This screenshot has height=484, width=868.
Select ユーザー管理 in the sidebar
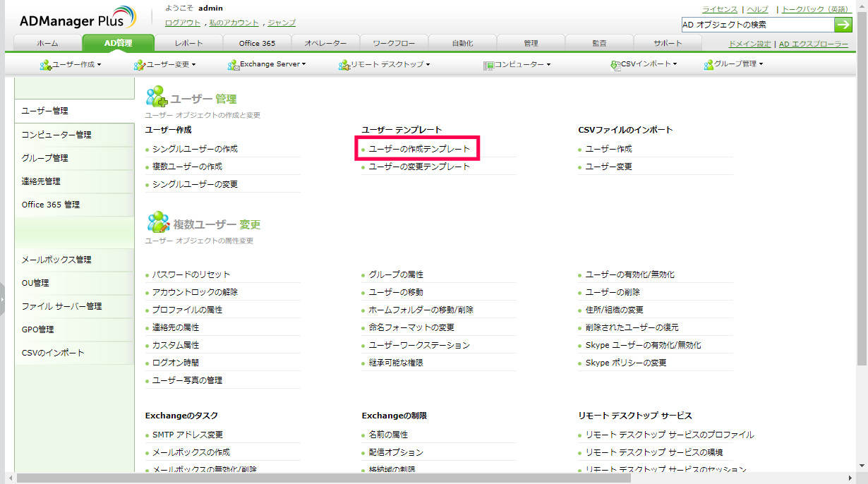coord(74,111)
